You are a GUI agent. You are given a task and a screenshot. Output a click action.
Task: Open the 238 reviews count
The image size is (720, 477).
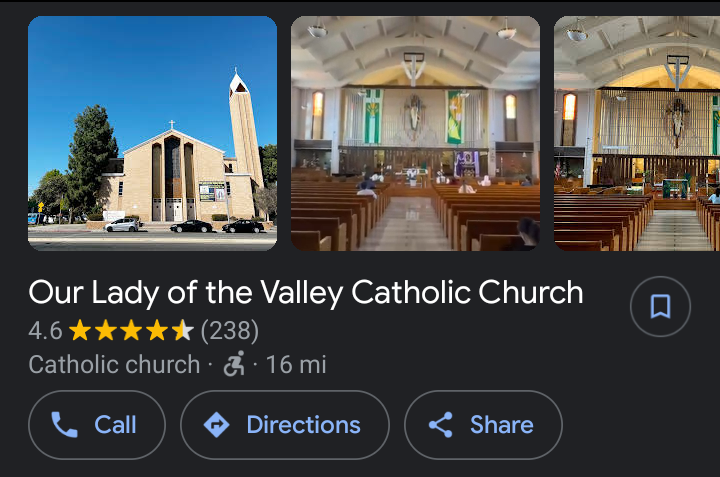(230, 330)
